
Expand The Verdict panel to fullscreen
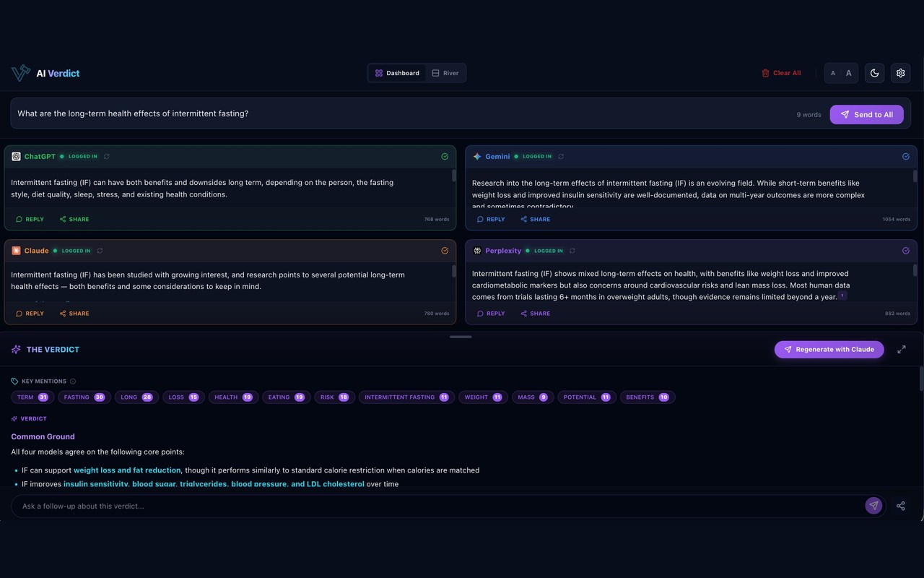pyautogui.click(x=902, y=350)
